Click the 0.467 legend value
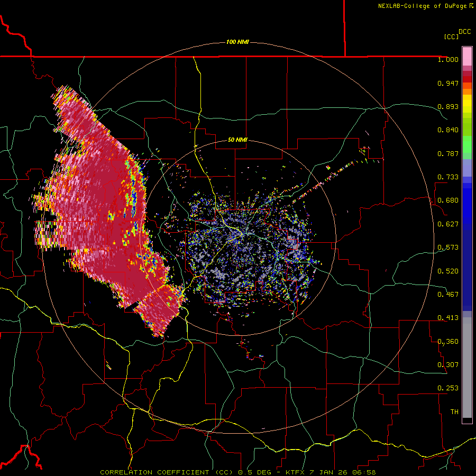 (448, 295)
